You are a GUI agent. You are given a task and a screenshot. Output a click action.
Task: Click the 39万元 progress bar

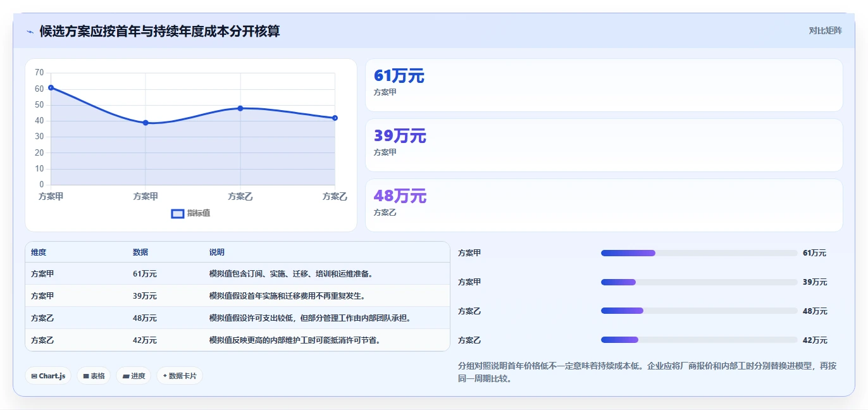tap(699, 282)
